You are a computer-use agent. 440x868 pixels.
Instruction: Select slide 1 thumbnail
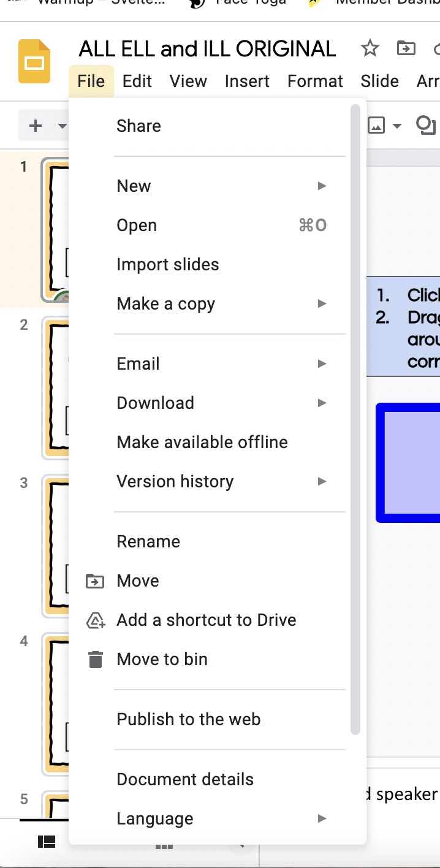55,230
